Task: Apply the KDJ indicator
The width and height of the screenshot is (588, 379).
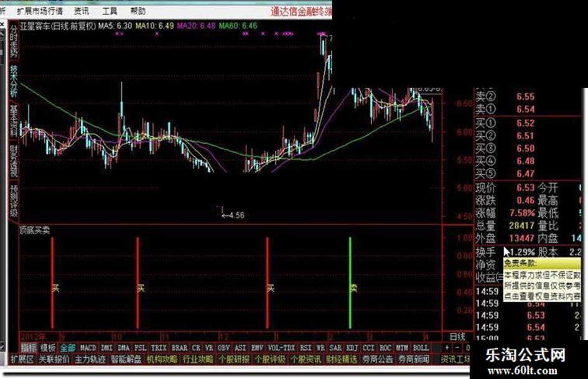Action: (352, 348)
